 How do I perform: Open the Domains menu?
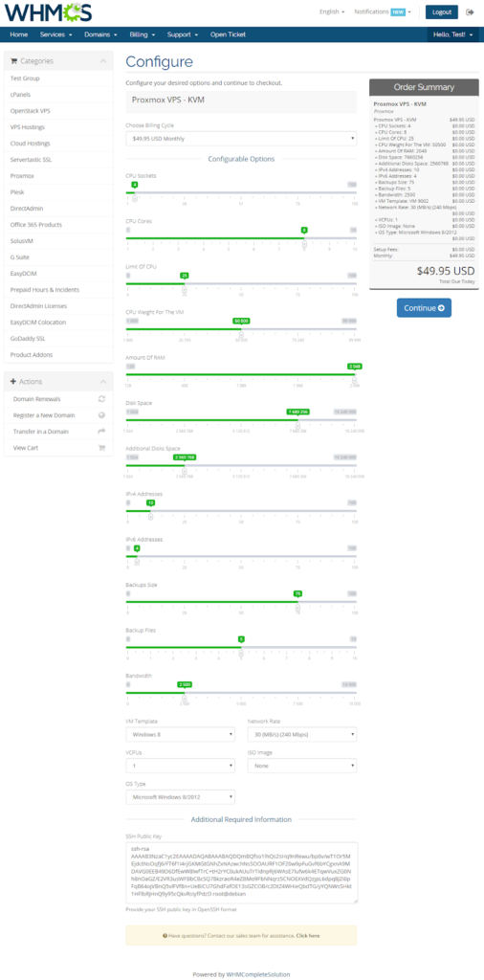pyautogui.click(x=100, y=34)
